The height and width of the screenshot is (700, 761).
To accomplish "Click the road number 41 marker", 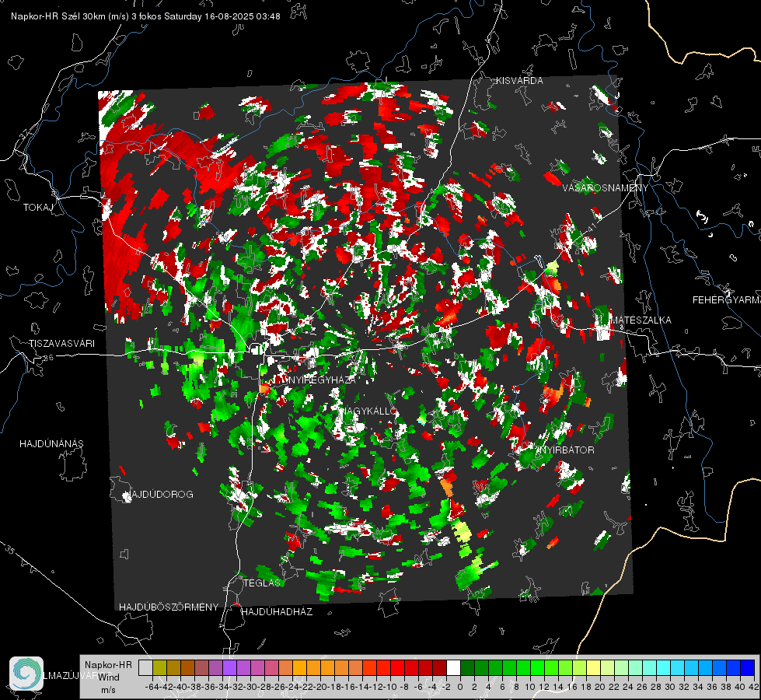I will [x=592, y=227].
